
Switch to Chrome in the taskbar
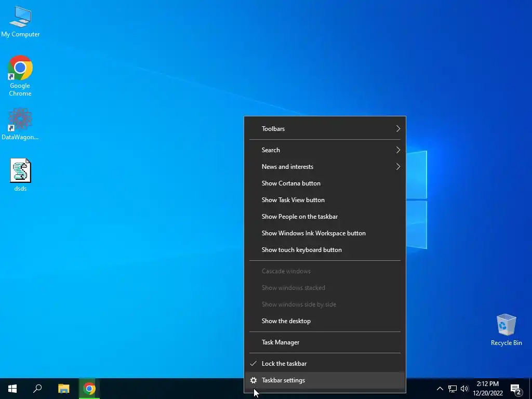pos(89,389)
